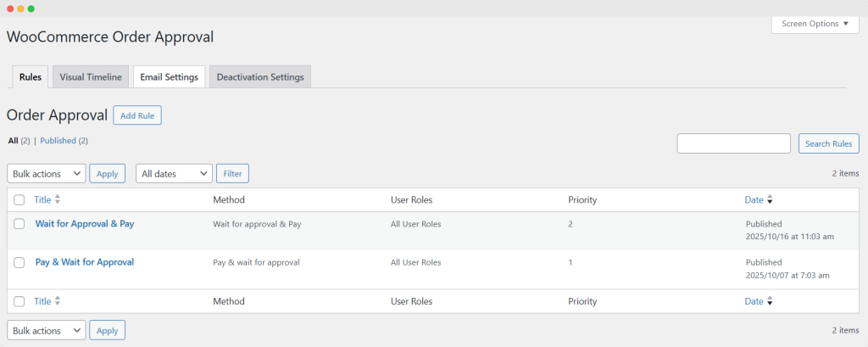Check the Pay & Wait for Approval row
Image resolution: width=868 pixels, height=347 pixels.
[x=19, y=263]
